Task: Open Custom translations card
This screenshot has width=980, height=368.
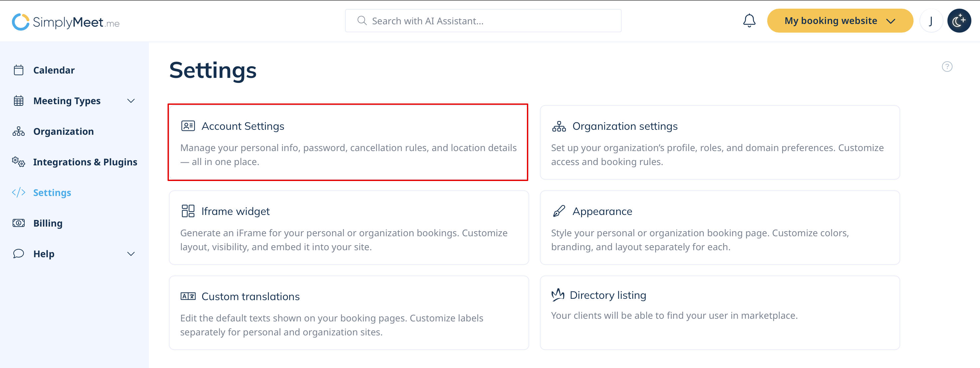Action: (x=348, y=313)
